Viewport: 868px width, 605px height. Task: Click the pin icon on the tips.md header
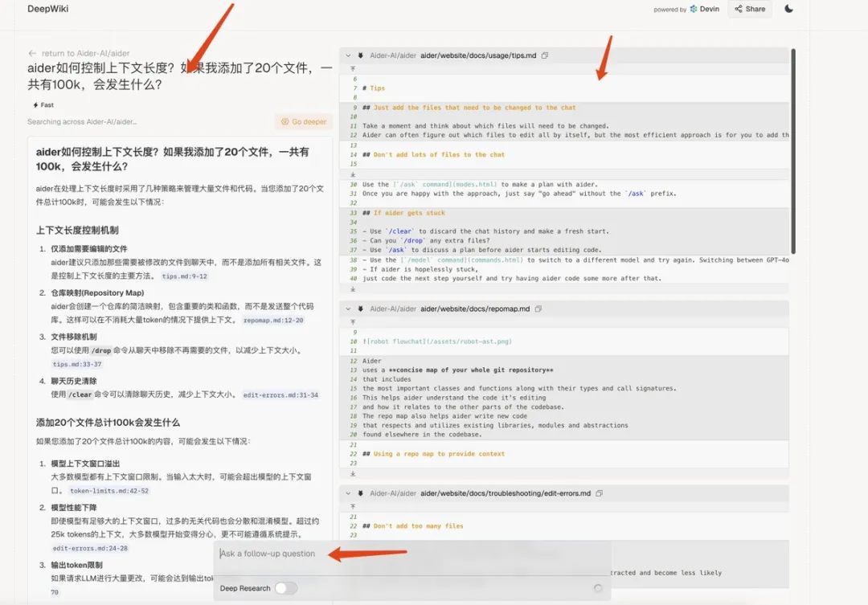(360, 55)
